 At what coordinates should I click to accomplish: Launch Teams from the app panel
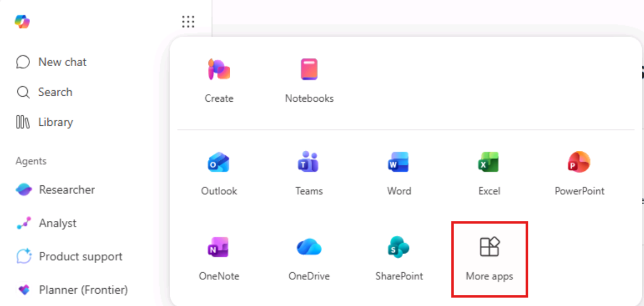(309, 174)
